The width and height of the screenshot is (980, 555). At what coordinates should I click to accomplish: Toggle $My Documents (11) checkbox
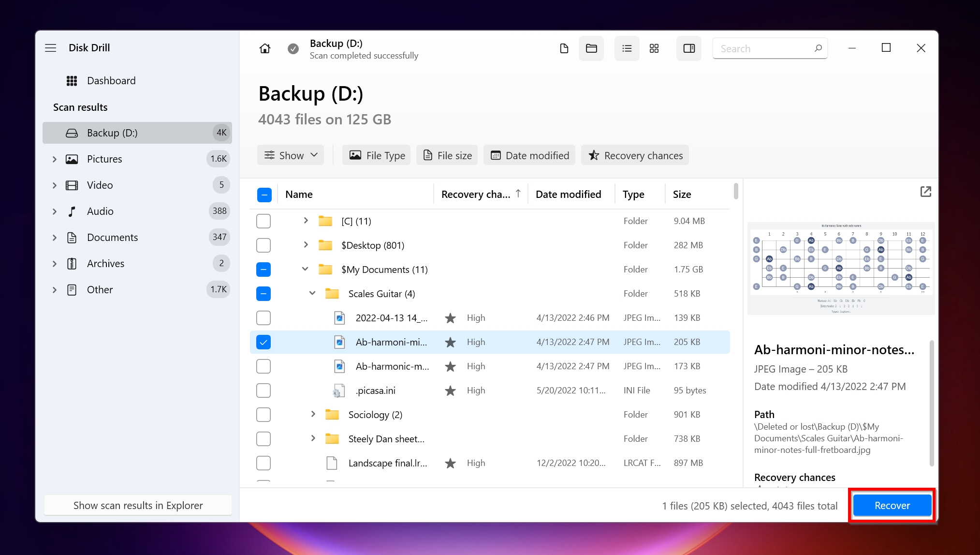point(263,270)
